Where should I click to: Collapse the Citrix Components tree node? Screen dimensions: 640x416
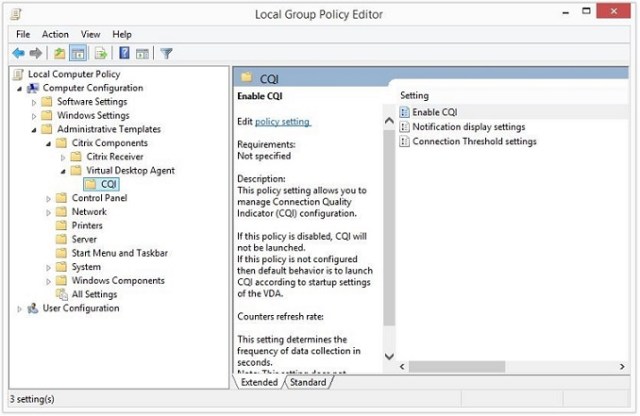coord(49,144)
